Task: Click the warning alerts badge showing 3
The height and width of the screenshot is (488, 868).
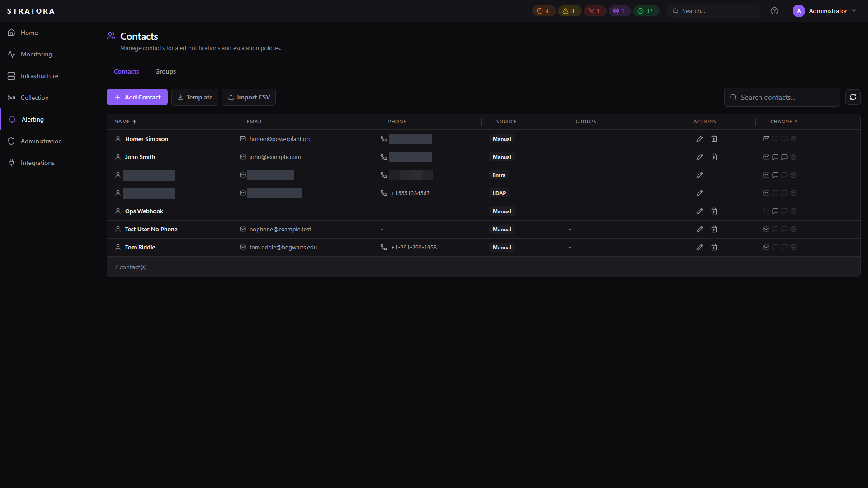Action: 569,11
